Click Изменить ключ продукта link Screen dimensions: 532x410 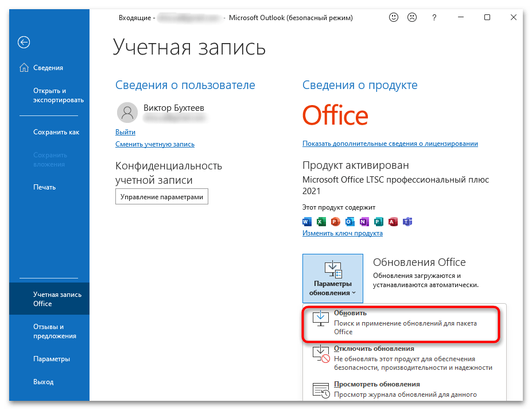pyautogui.click(x=343, y=233)
